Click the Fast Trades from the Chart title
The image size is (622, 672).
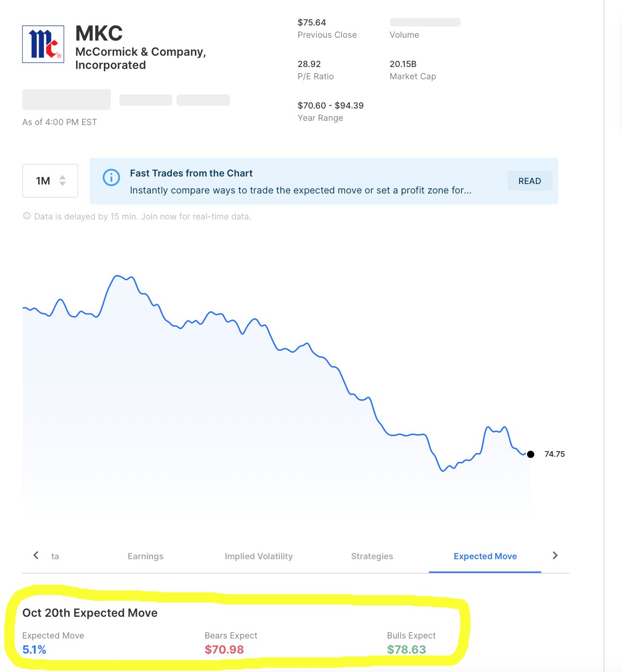point(191,173)
